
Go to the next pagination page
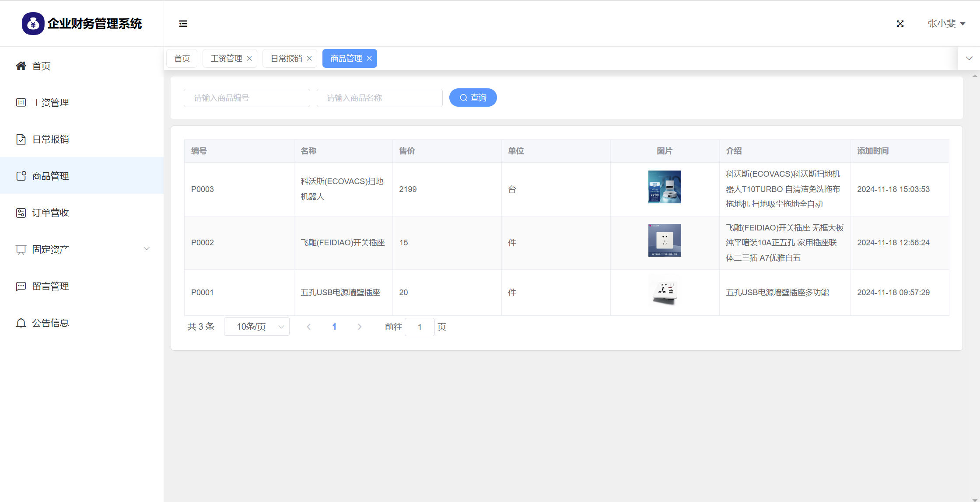pyautogui.click(x=360, y=327)
